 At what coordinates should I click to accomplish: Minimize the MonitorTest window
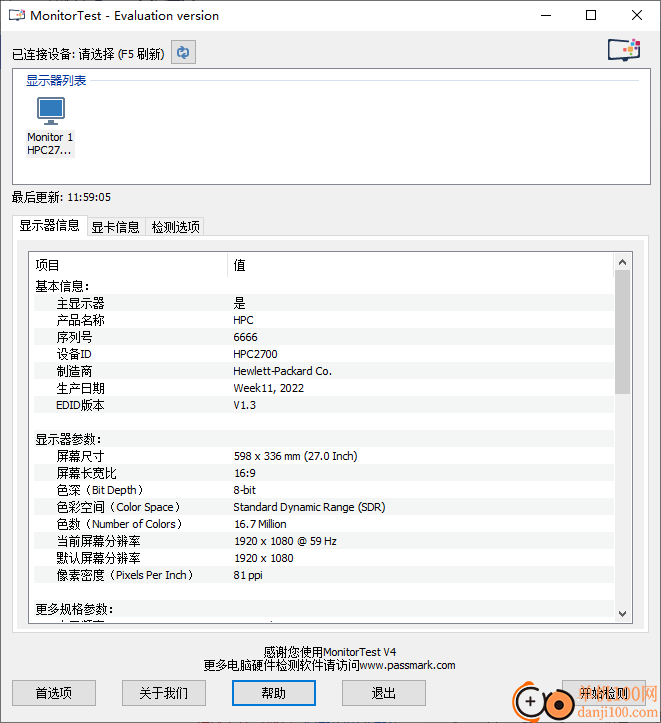coord(546,15)
